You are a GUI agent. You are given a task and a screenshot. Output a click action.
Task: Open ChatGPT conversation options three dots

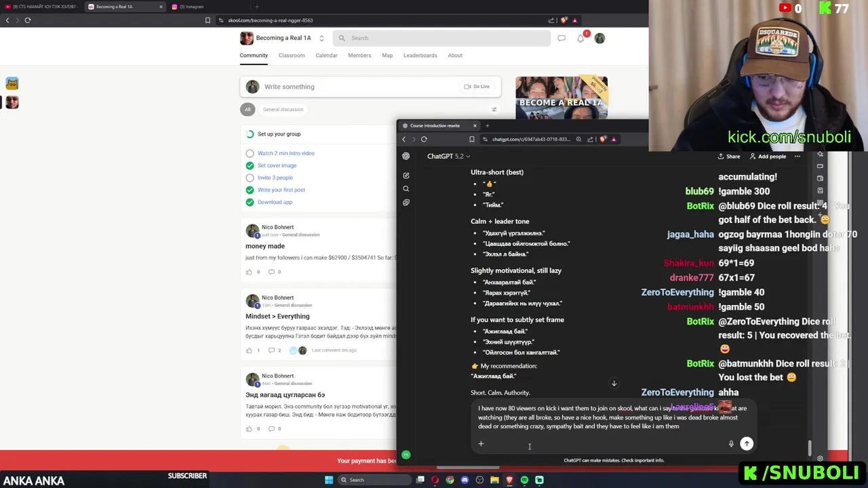pos(797,157)
